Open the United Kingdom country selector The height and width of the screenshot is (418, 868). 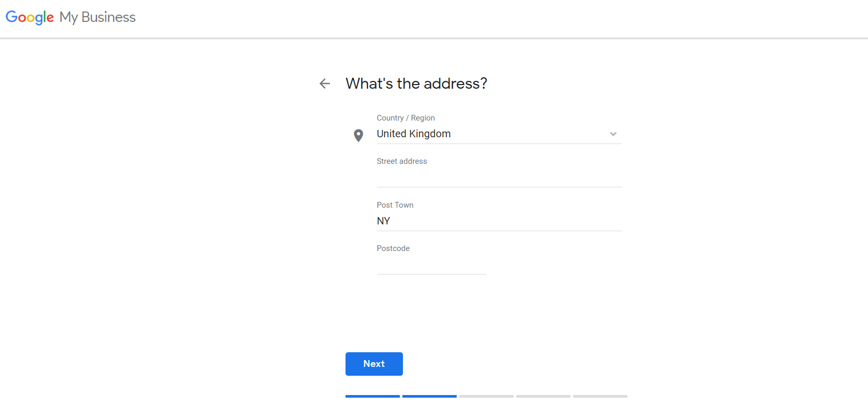(x=499, y=134)
